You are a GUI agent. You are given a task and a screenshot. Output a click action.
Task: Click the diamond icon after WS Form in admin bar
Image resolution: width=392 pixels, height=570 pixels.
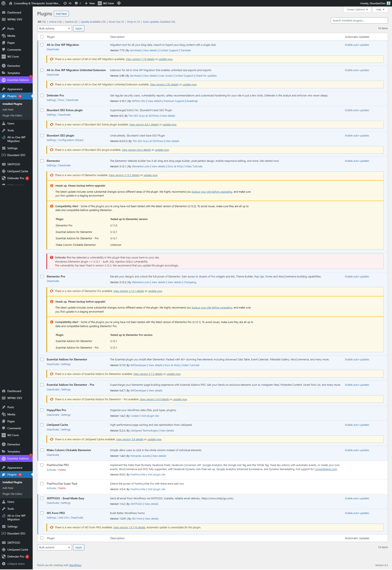(119, 3)
